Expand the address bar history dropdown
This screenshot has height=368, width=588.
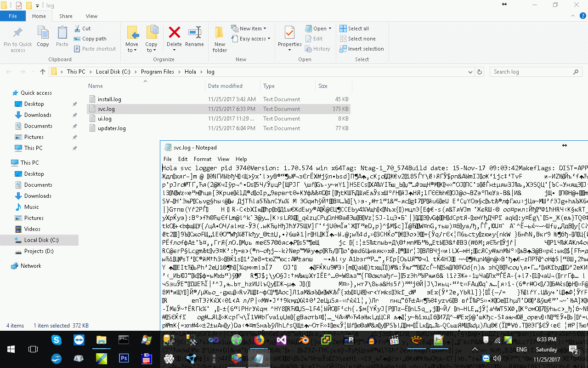click(470, 72)
